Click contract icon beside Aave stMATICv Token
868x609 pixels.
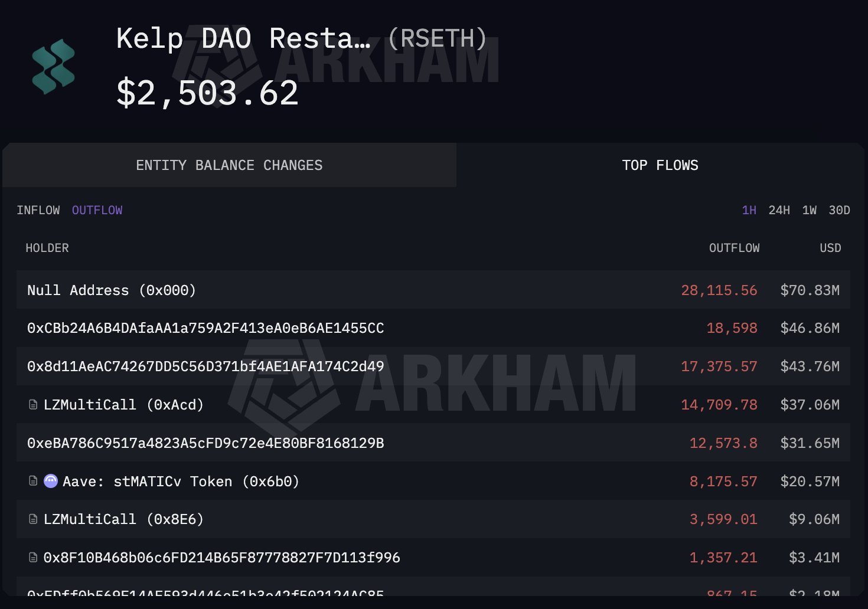coord(33,482)
